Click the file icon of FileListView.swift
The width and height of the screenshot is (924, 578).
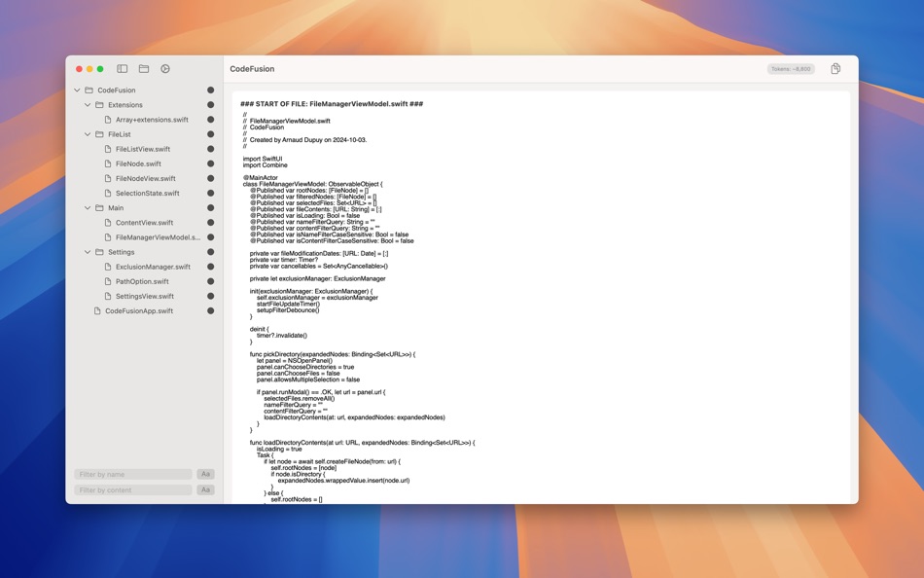pos(108,149)
